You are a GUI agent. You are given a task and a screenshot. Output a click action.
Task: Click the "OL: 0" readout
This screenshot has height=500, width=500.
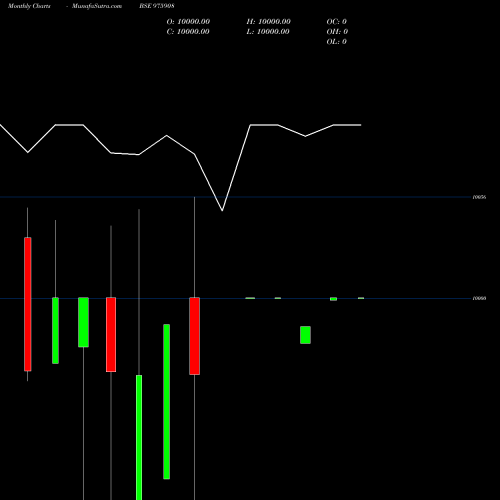tap(336, 42)
